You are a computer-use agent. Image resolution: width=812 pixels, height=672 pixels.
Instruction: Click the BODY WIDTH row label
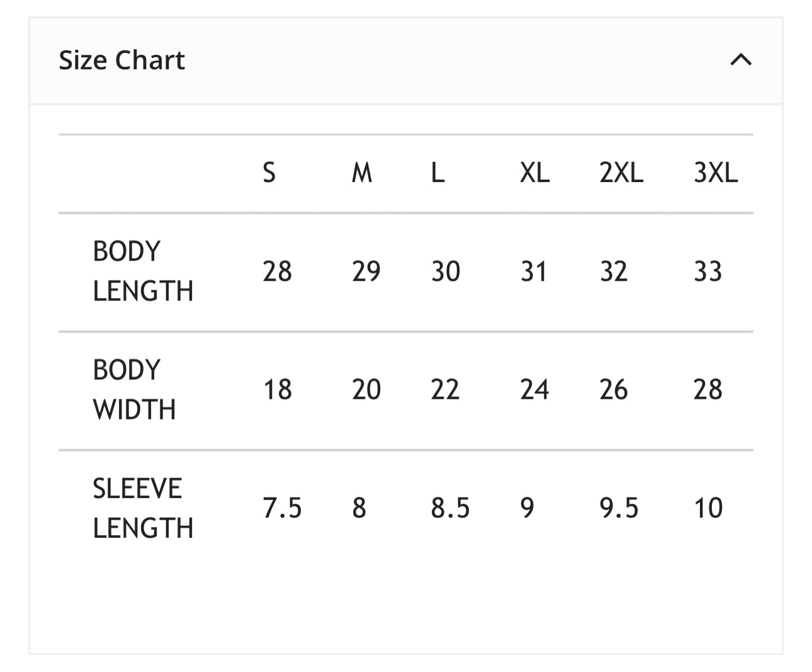(134, 390)
